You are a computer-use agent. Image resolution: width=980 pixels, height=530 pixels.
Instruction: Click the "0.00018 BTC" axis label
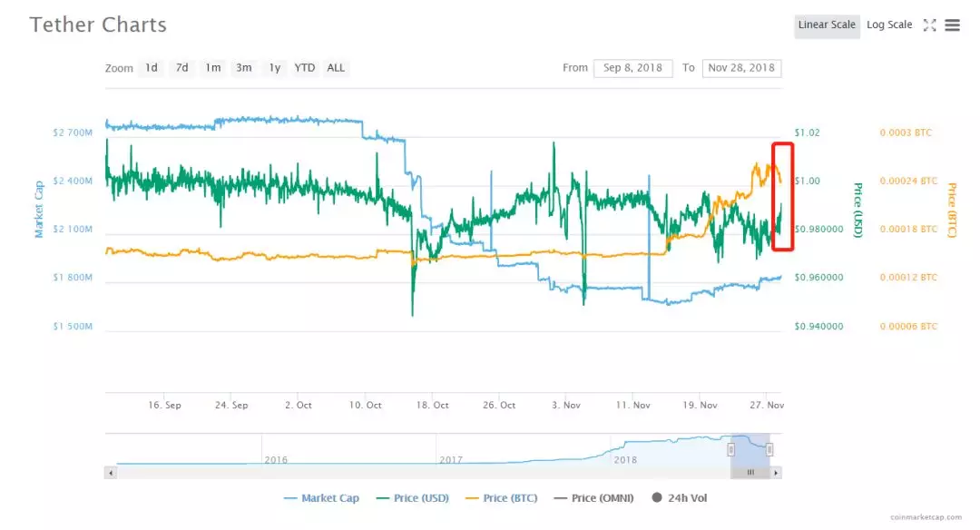tap(908, 230)
